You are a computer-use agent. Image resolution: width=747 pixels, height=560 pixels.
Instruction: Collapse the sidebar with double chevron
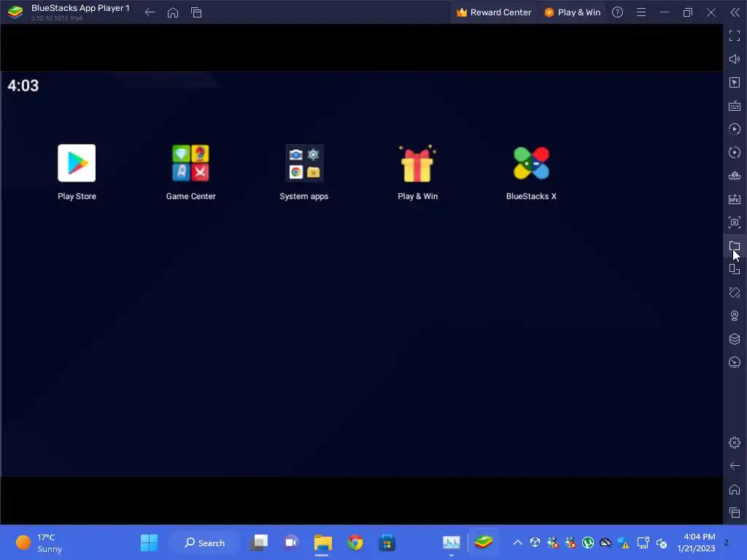pos(735,12)
